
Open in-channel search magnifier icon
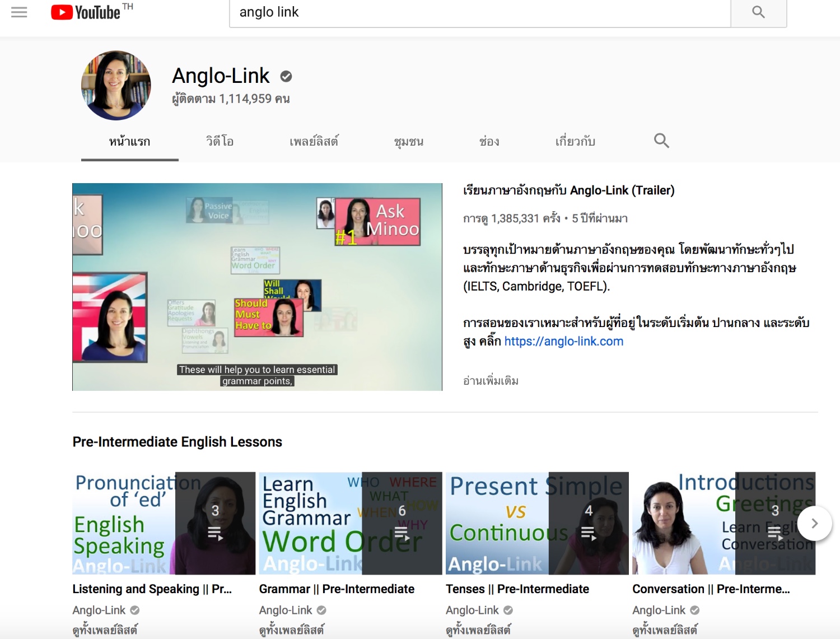click(x=661, y=141)
